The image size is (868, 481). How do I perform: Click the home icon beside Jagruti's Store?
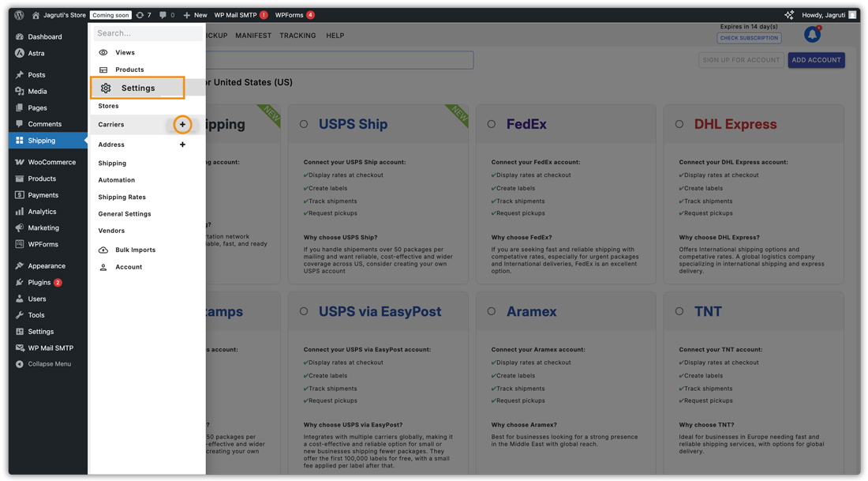pos(36,16)
